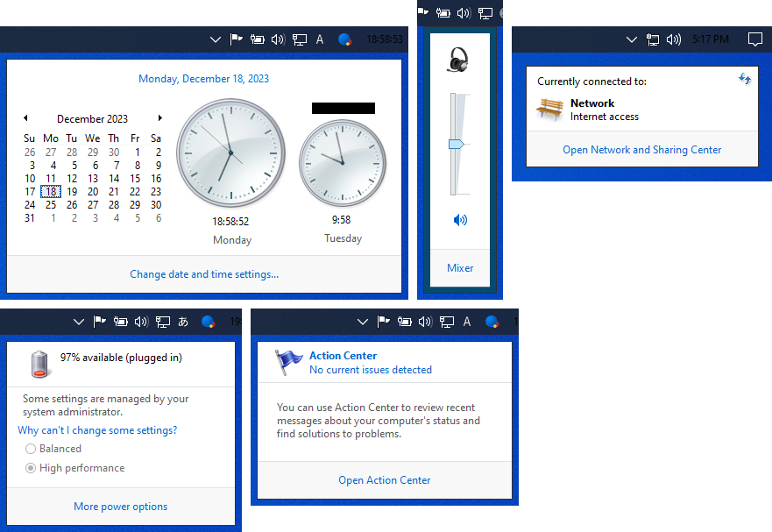Go to next month in calendar
The image size is (772, 532).
[x=160, y=118]
